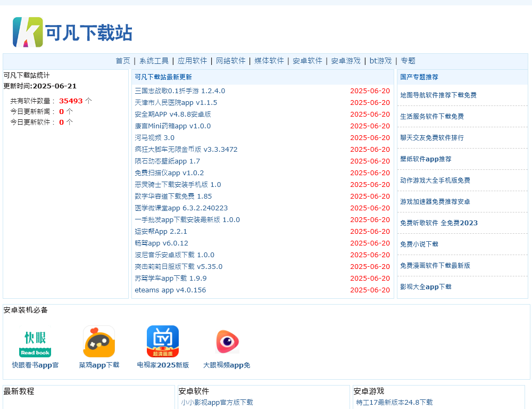Click the 菜鸡 gamepad app icon
This screenshot has height=409, width=532.
coord(99,341)
